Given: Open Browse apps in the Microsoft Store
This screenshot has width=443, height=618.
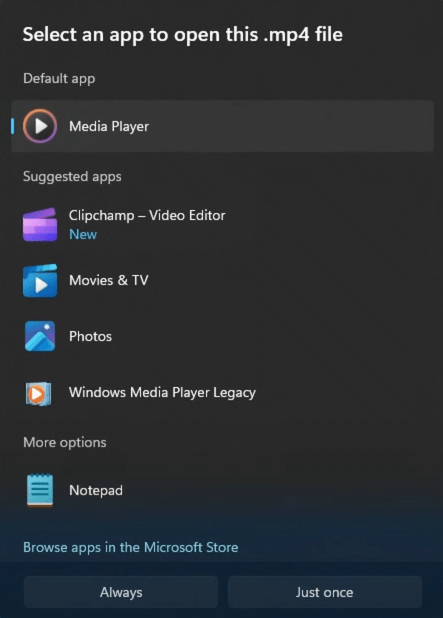Looking at the screenshot, I should click(130, 547).
